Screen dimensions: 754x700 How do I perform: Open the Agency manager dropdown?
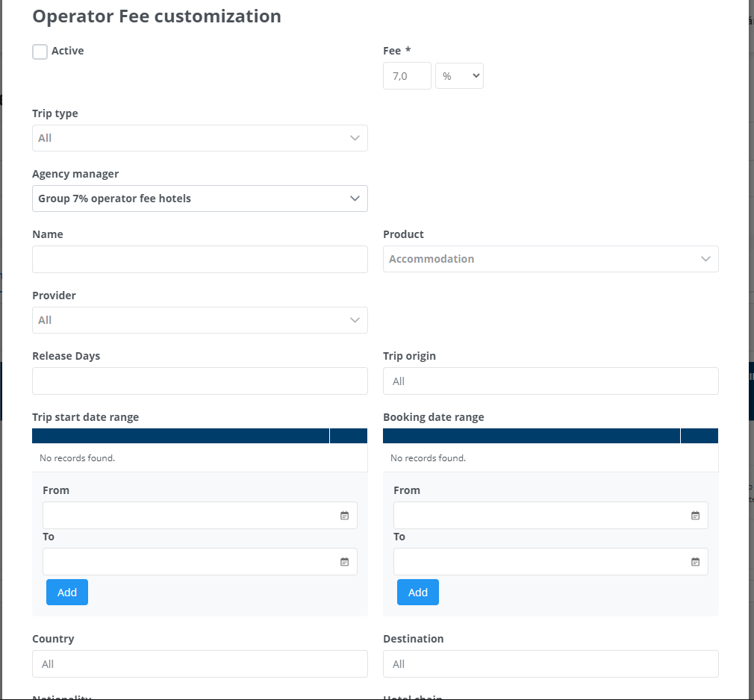click(x=199, y=199)
